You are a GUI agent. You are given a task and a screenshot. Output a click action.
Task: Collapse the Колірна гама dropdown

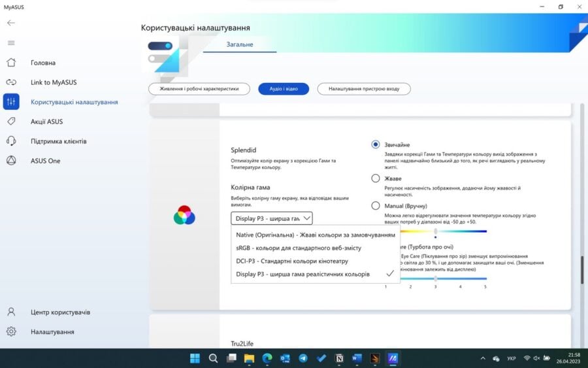(x=272, y=218)
